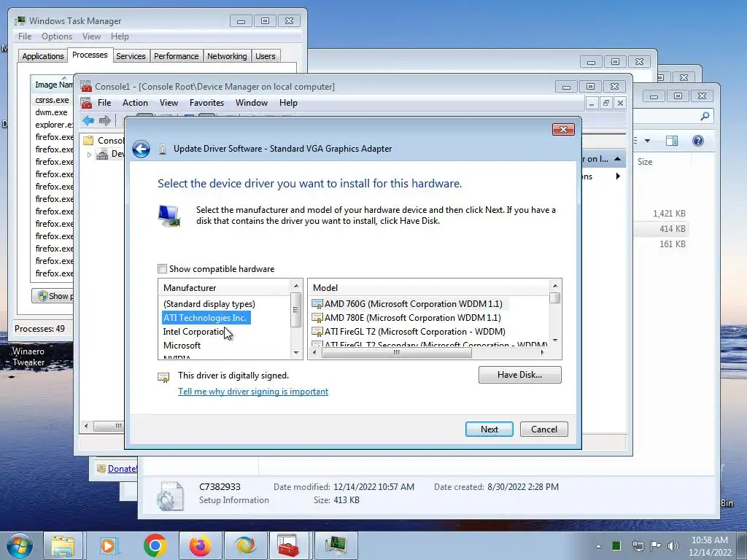This screenshot has height=560, width=747.
Task: Select csrss.exe process in Task Manager
Action: click(52, 100)
